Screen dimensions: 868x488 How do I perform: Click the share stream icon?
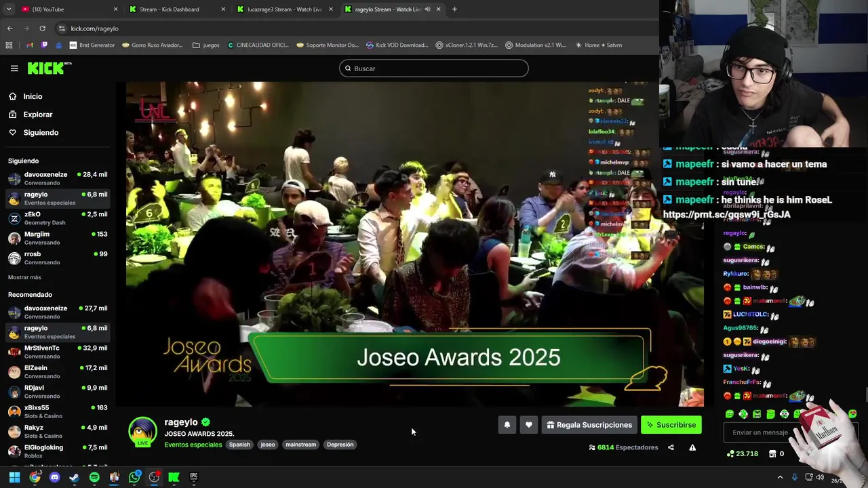coord(671,447)
